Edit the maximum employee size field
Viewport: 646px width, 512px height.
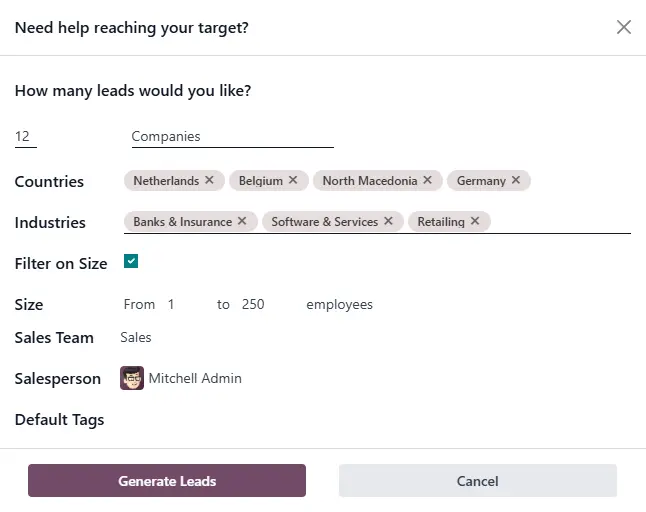tap(258, 304)
